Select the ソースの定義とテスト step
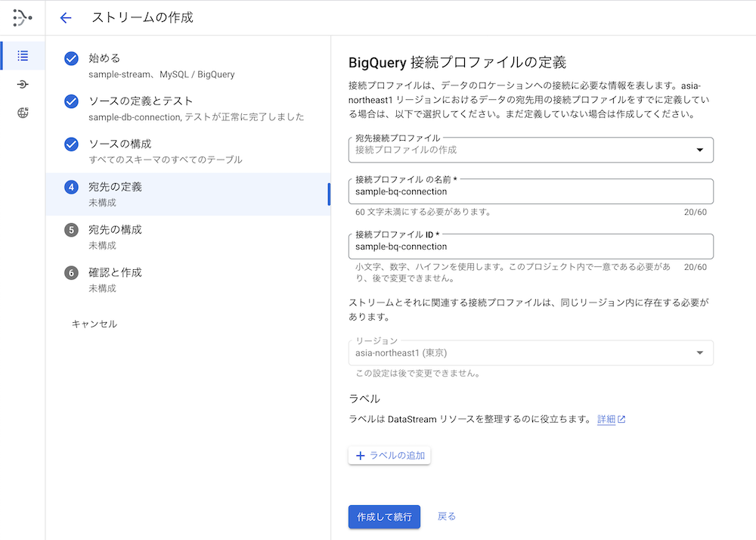Image resolution: width=756 pixels, height=540 pixels. (x=188, y=108)
